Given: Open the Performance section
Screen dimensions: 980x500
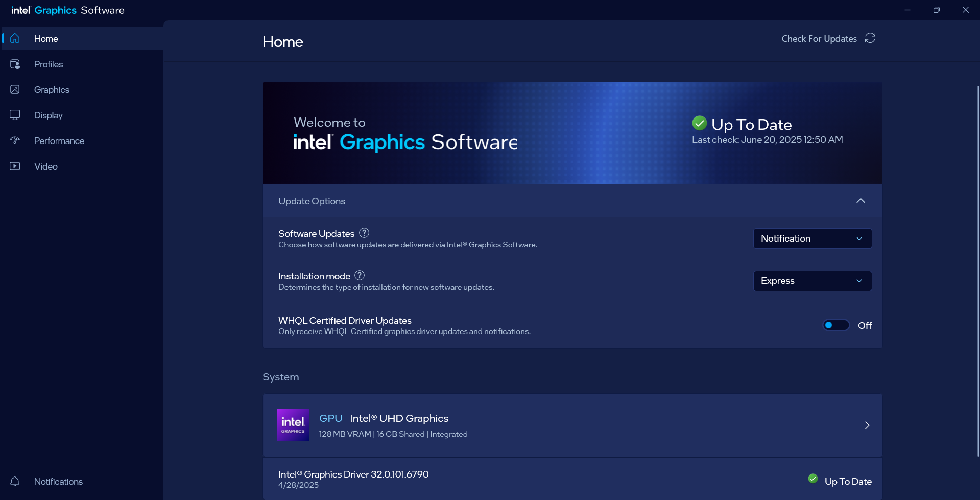Looking at the screenshot, I should [x=83, y=140].
